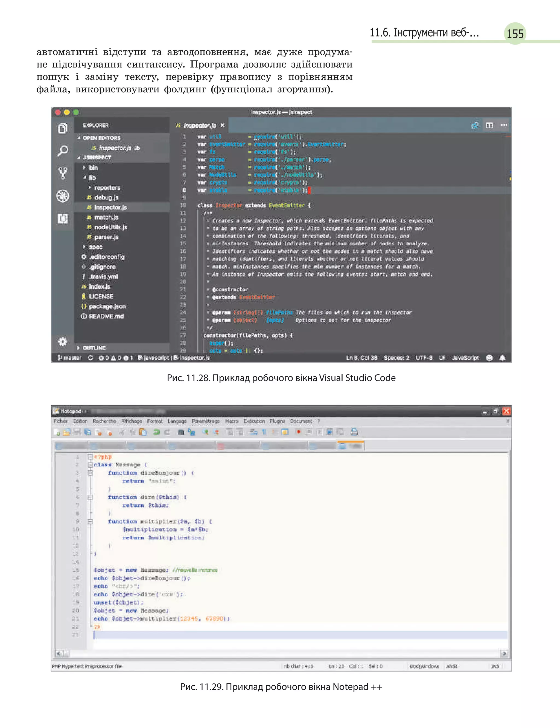Click the record macro button in Notepad++
Screen dimensions: 560x728
(298, 432)
